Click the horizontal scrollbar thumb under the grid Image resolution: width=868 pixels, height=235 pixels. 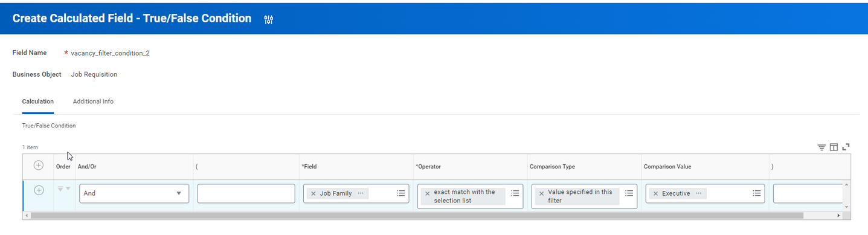tap(417, 215)
